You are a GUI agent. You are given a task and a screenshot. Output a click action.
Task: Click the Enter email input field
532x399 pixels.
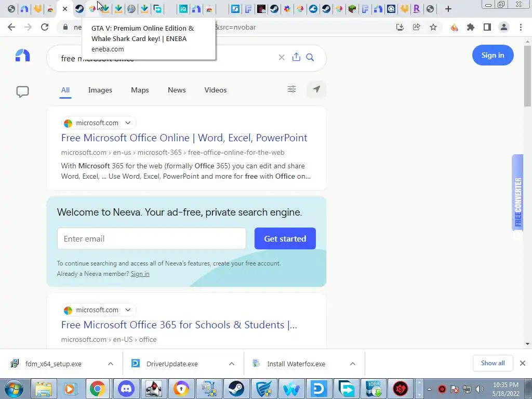(x=152, y=238)
